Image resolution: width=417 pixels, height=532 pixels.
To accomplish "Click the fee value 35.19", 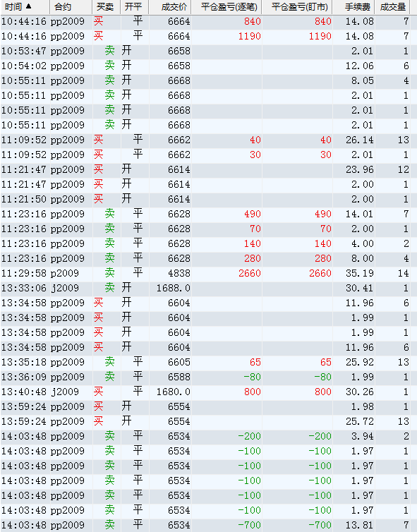I will [359, 273].
